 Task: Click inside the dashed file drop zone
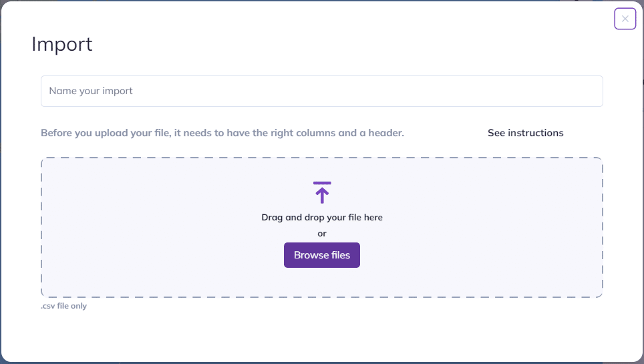point(321,227)
